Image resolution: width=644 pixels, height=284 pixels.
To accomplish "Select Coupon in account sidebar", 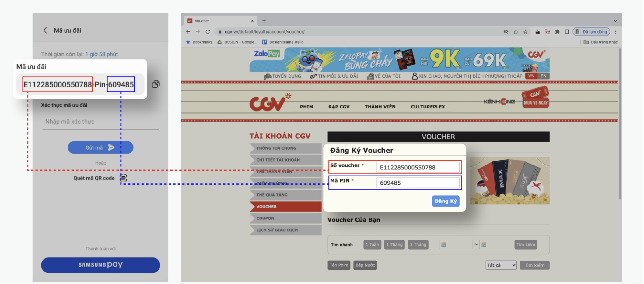I will click(x=285, y=218).
